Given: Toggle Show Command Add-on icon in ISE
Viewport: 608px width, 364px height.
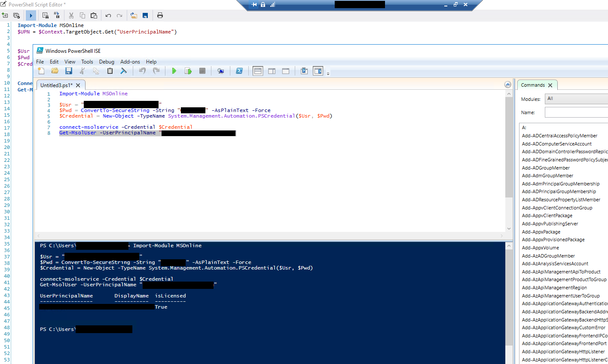Looking at the screenshot, I should [x=318, y=71].
